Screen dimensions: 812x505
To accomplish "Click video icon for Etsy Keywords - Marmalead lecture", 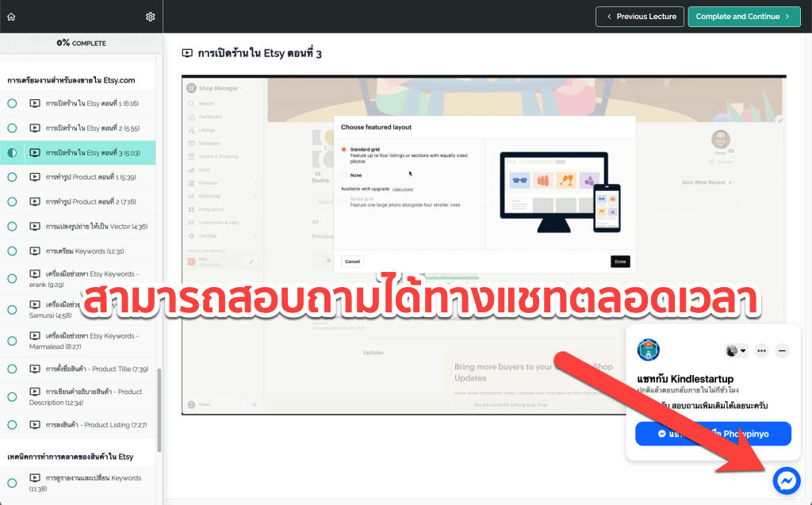I will click(x=35, y=335).
